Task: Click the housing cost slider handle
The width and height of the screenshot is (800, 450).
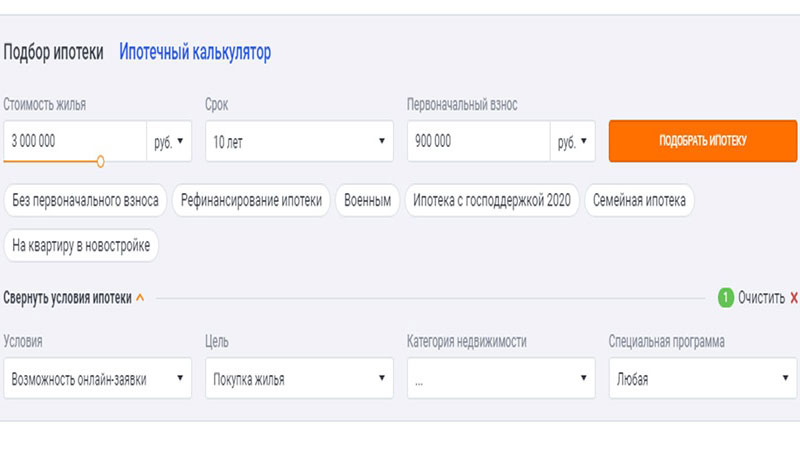Action: [x=100, y=161]
